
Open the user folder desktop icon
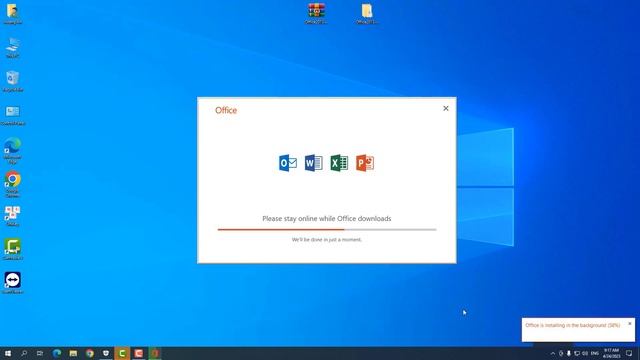(13, 14)
